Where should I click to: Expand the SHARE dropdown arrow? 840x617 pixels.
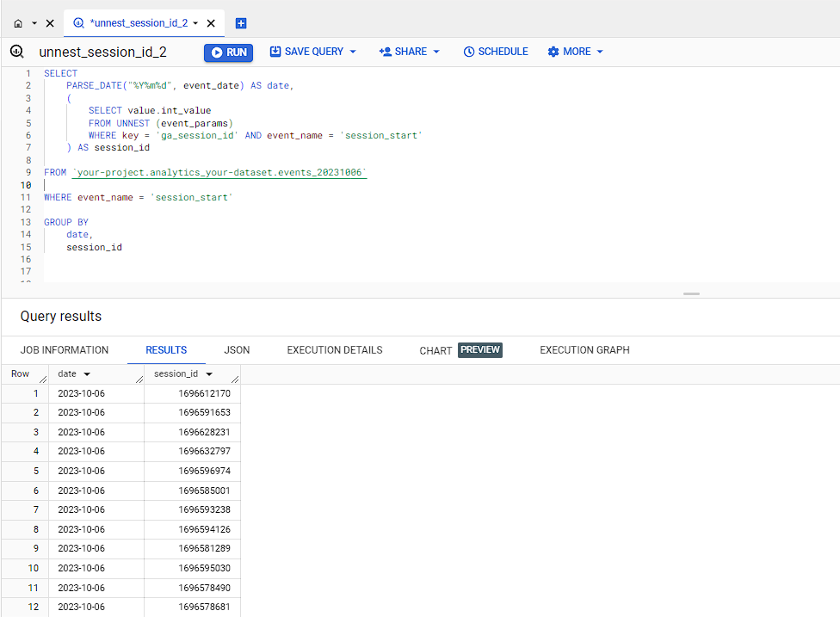pos(436,52)
